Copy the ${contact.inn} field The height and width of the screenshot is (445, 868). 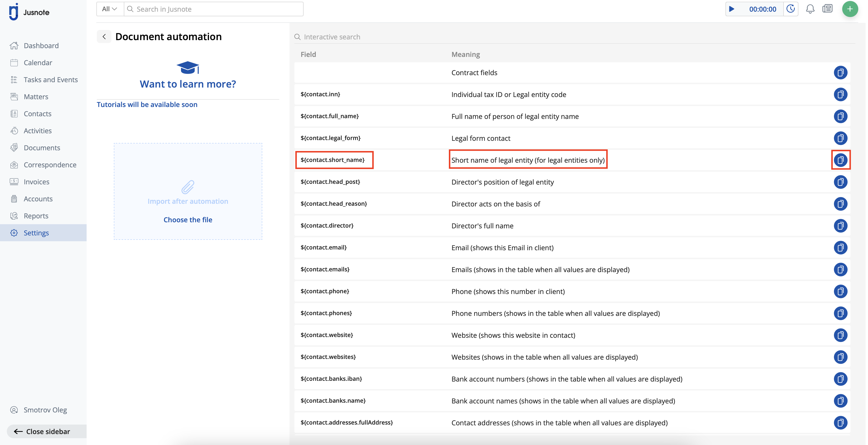click(x=840, y=94)
